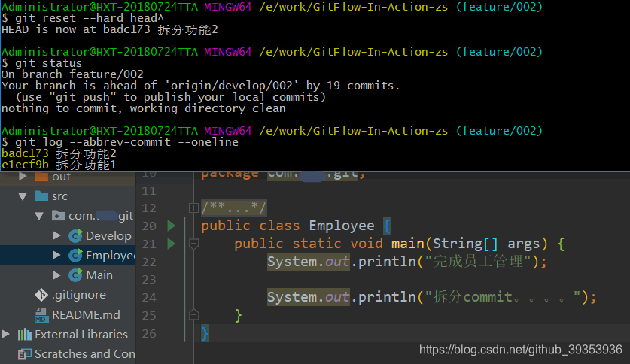The width and height of the screenshot is (630, 364).
Task: Expand the folded comment block at line 12
Action: (x=193, y=208)
